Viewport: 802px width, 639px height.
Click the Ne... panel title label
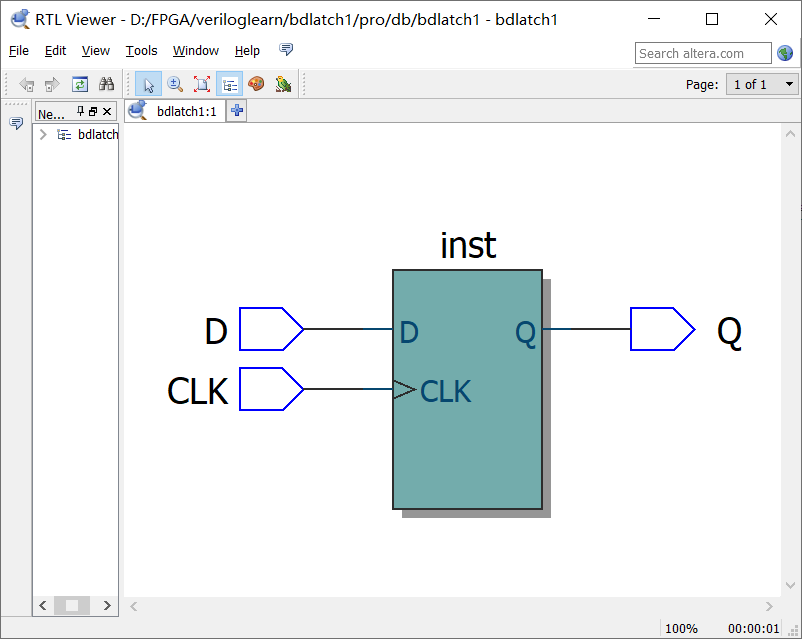pos(51,114)
